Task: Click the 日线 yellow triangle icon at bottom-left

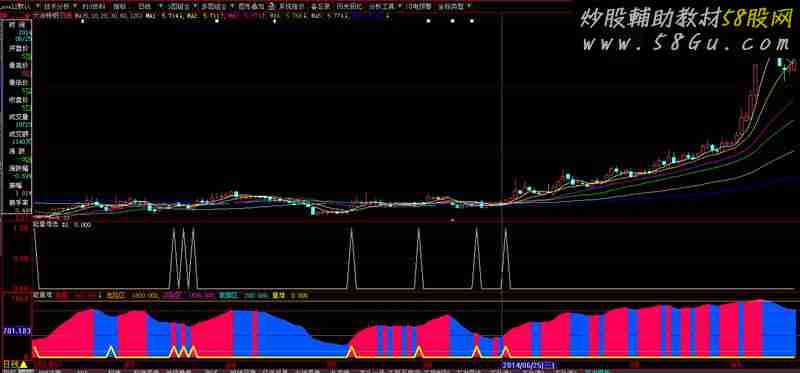Action: [23, 364]
